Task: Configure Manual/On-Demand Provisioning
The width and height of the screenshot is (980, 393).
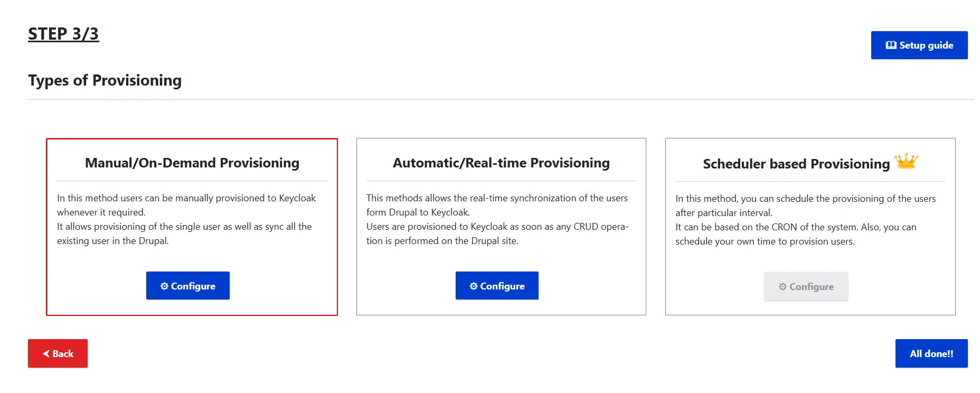Action: tap(187, 286)
